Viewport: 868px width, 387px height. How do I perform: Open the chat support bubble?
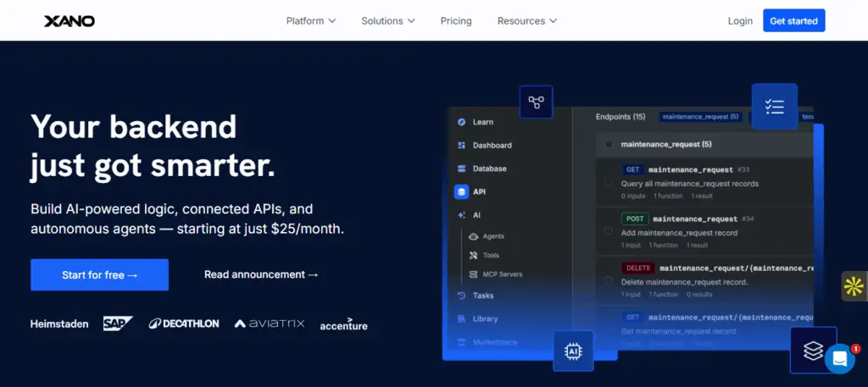(839, 358)
